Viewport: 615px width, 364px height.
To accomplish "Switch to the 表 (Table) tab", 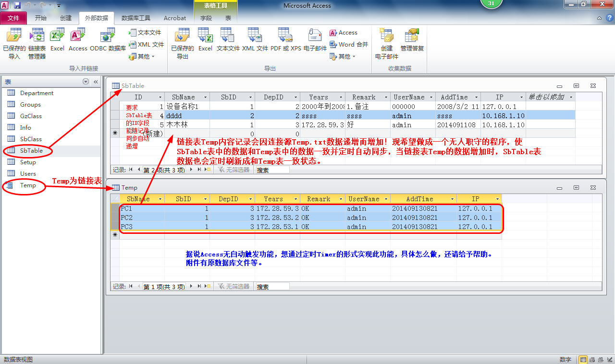I will 228,18.
